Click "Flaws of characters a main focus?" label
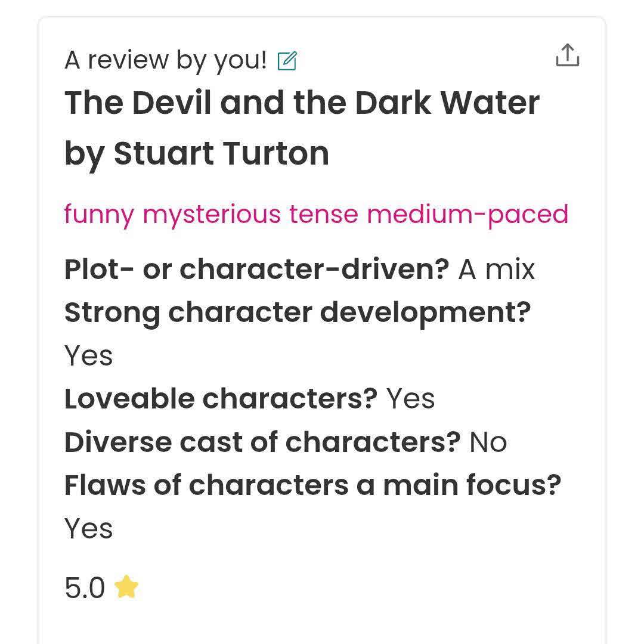This screenshot has height=644, width=644. click(312, 485)
